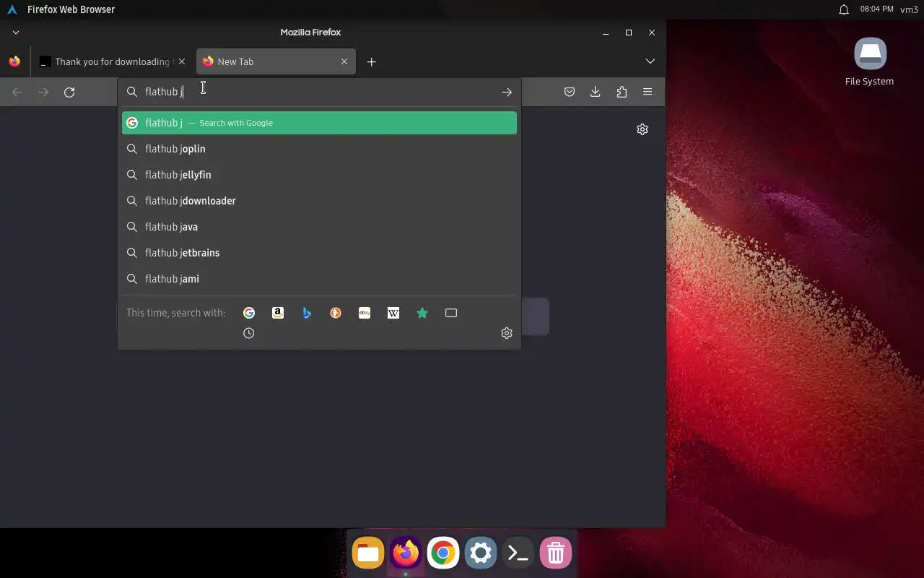Select the flathub jellyfin suggestion
The image size is (924, 578).
(x=319, y=175)
